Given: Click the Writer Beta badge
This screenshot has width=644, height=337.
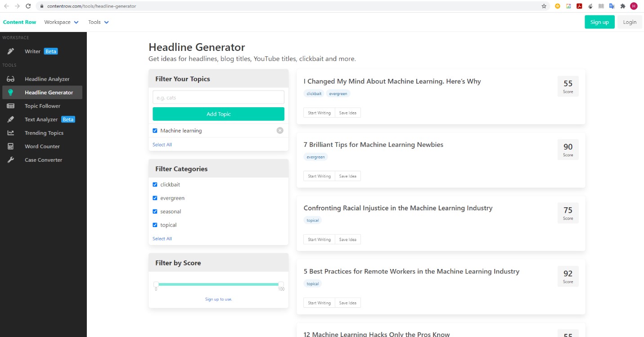Looking at the screenshot, I should pos(51,51).
